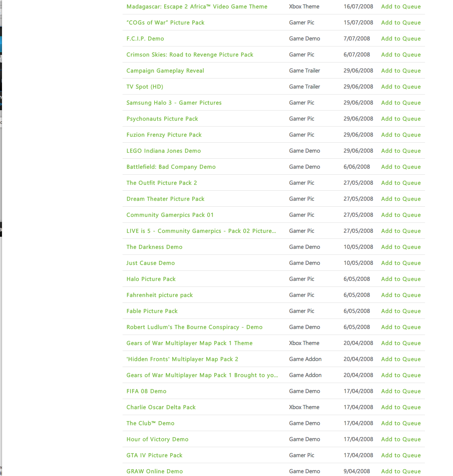
Task: Add Halo Picture Pack to queue
Action: (x=401, y=279)
